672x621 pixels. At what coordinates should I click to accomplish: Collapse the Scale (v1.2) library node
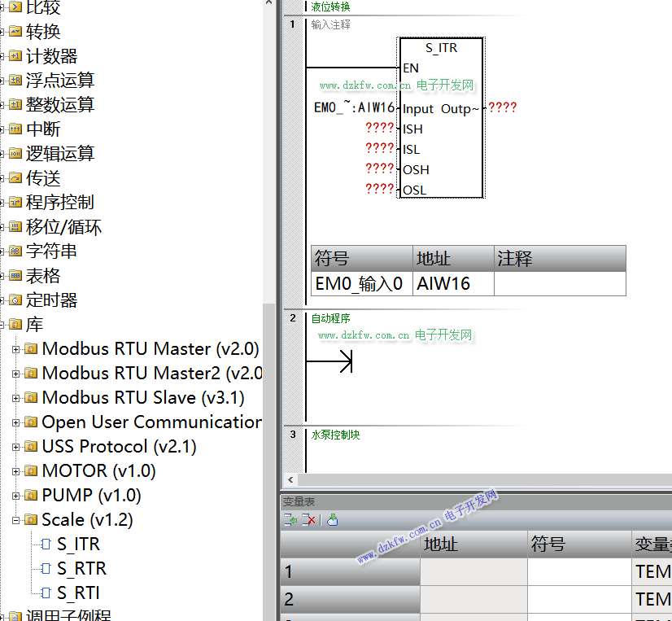pyautogui.click(x=15, y=520)
